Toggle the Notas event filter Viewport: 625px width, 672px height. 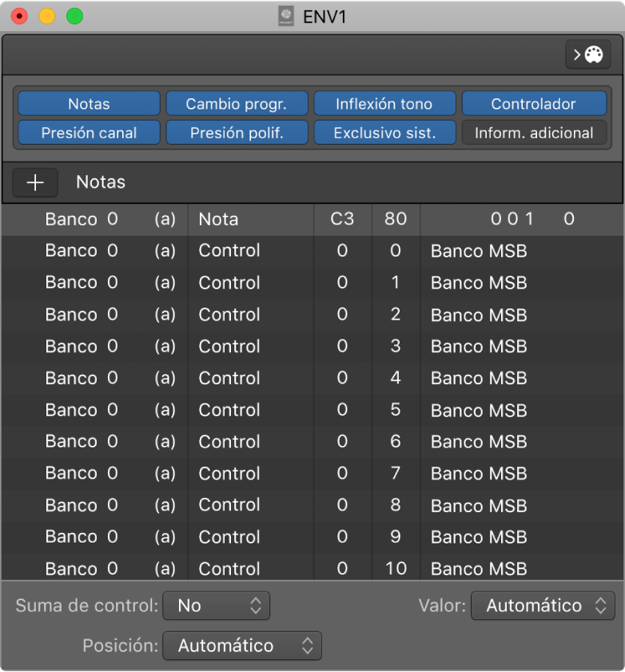[x=89, y=104]
